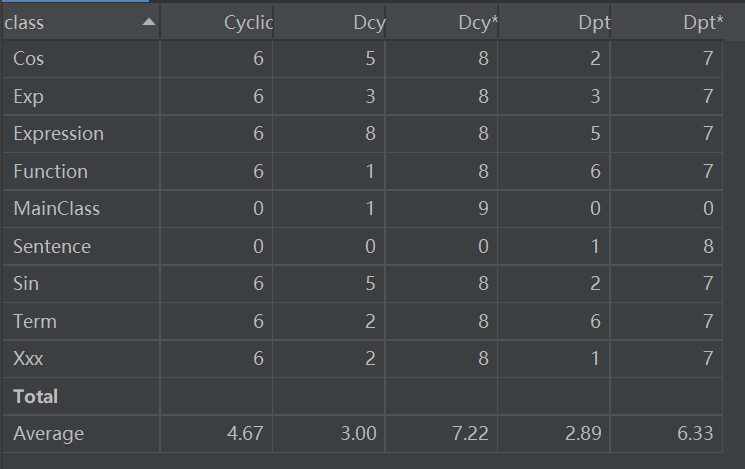745x469 pixels.
Task: Sort by the Dcy* column header
Action: pos(479,22)
